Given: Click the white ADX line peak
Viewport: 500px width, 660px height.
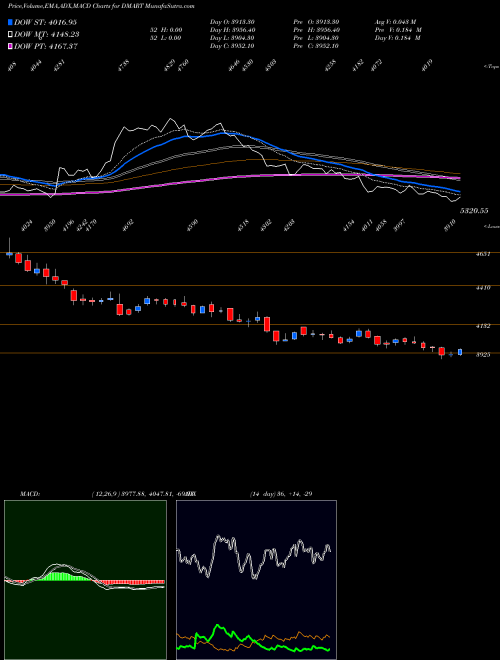Looking at the screenshot, I should (x=218, y=537).
